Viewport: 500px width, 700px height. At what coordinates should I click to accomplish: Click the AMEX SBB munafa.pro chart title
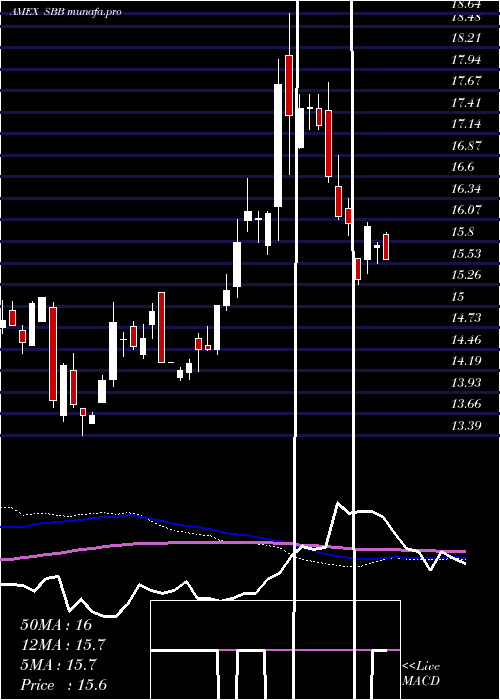pos(66,12)
